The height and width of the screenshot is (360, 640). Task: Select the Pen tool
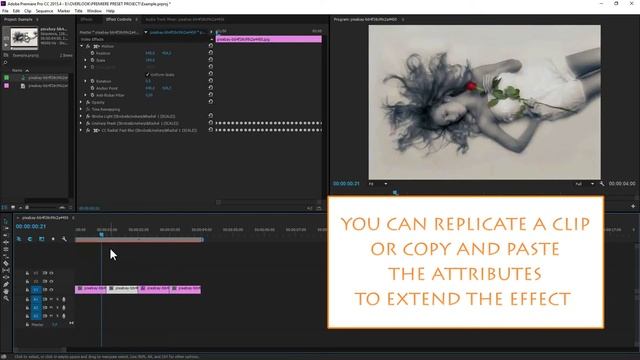click(x=6, y=284)
